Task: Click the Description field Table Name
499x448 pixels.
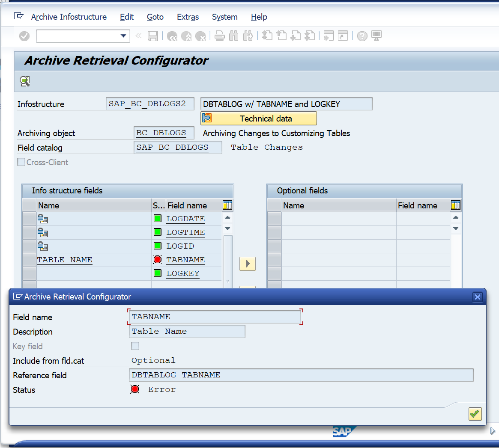Action: [187, 331]
